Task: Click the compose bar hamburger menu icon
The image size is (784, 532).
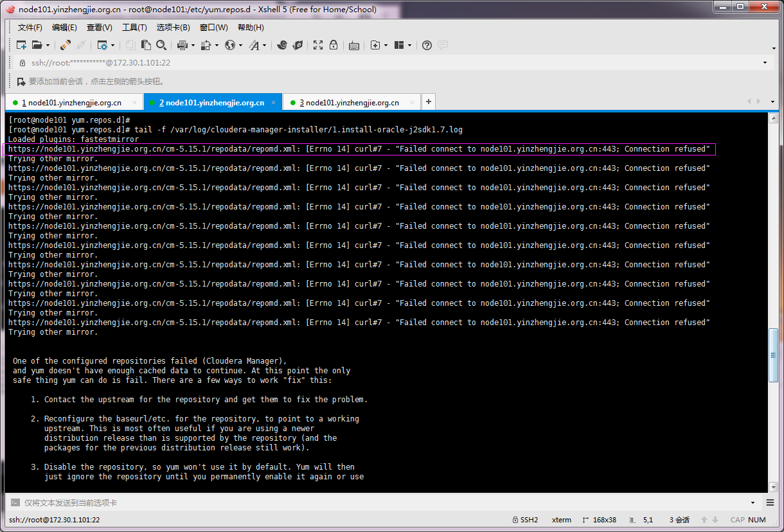Action: tap(770, 502)
